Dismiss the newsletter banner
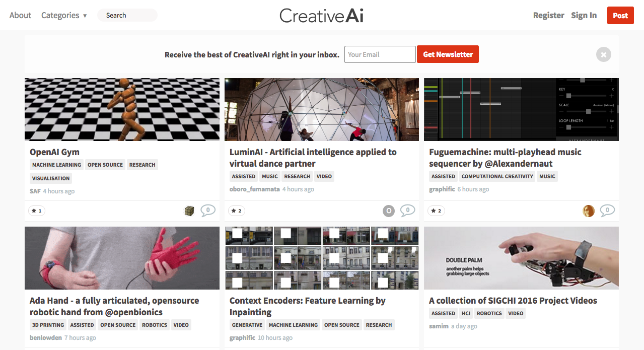Screen dimensions: 644x350 tap(603, 54)
